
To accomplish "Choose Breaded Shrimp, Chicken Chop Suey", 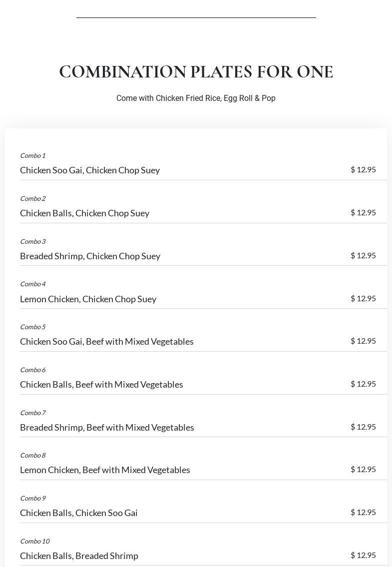I will (90, 256).
